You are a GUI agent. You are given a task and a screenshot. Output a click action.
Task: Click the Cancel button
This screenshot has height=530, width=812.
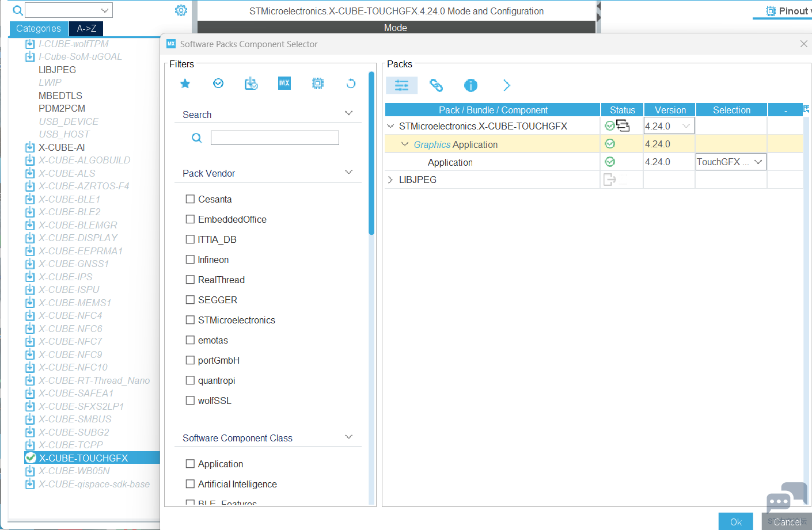pos(787,521)
